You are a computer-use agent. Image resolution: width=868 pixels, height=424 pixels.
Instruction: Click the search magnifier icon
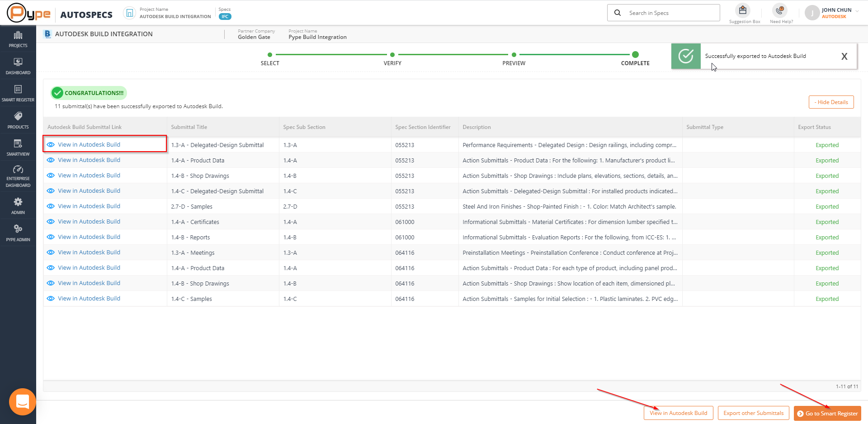coord(618,13)
